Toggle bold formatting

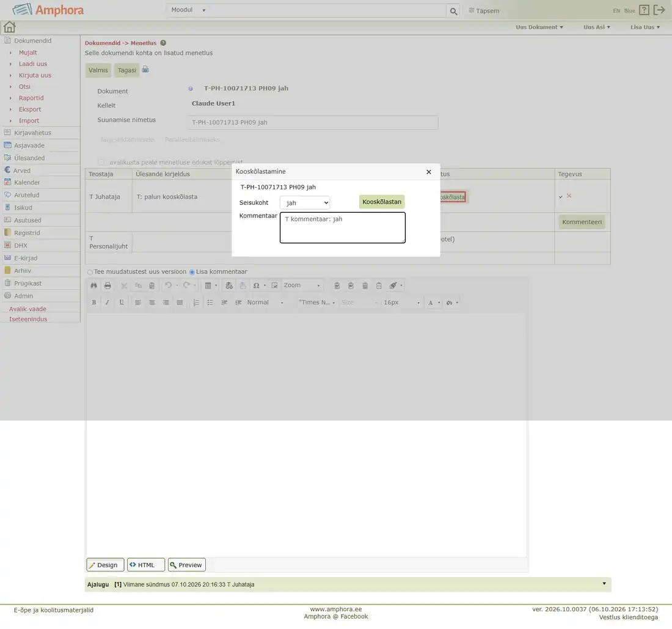click(x=94, y=303)
